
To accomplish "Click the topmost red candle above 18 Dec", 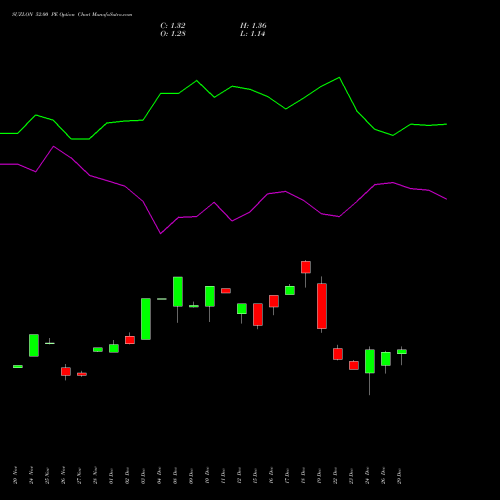I will pyautogui.click(x=306, y=267).
